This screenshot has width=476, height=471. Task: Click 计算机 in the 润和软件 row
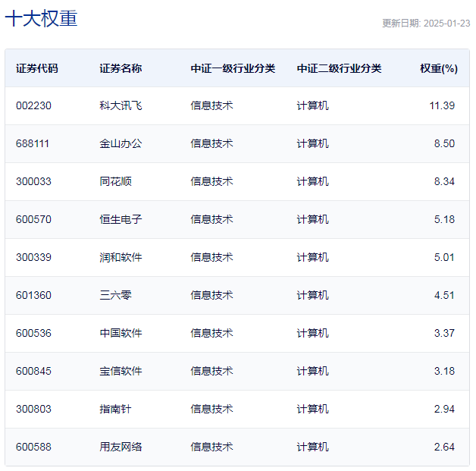pos(313,258)
